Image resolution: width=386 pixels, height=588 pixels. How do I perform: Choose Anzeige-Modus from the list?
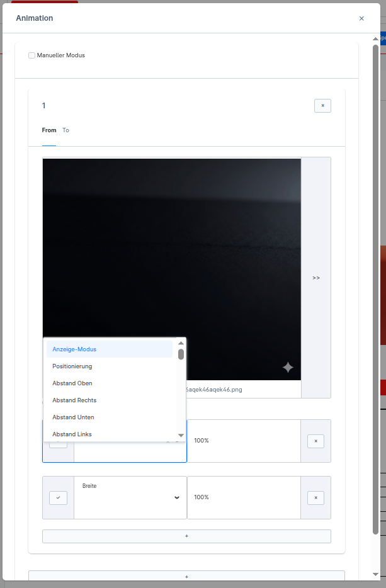(110, 349)
